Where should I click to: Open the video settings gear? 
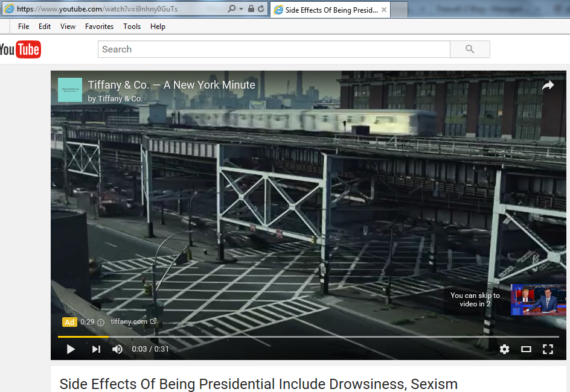(504, 349)
